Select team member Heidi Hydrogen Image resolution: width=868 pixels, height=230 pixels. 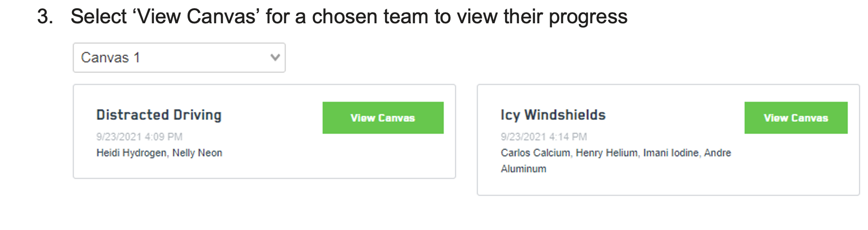[x=131, y=153]
